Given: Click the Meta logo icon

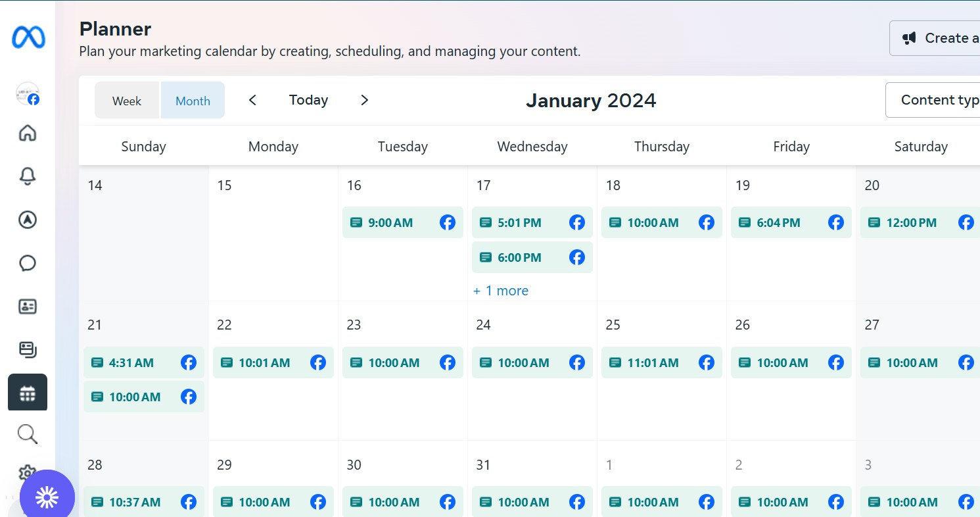Looking at the screenshot, I should tap(28, 37).
